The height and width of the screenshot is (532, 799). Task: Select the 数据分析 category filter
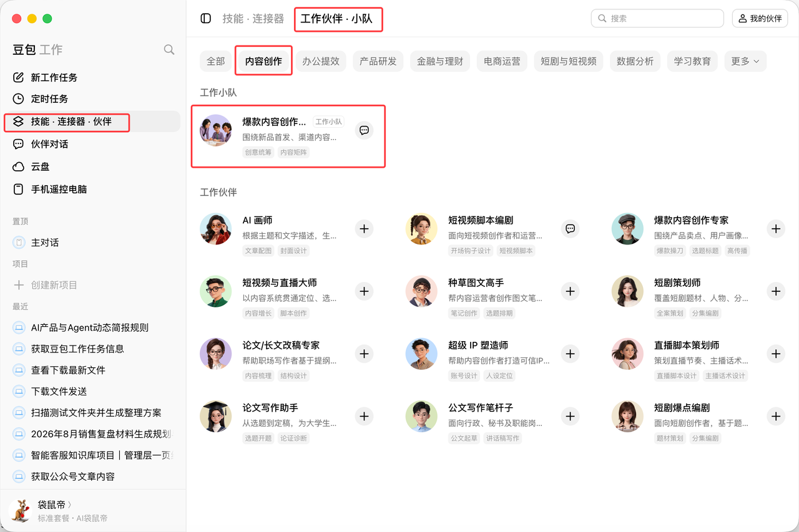point(635,61)
